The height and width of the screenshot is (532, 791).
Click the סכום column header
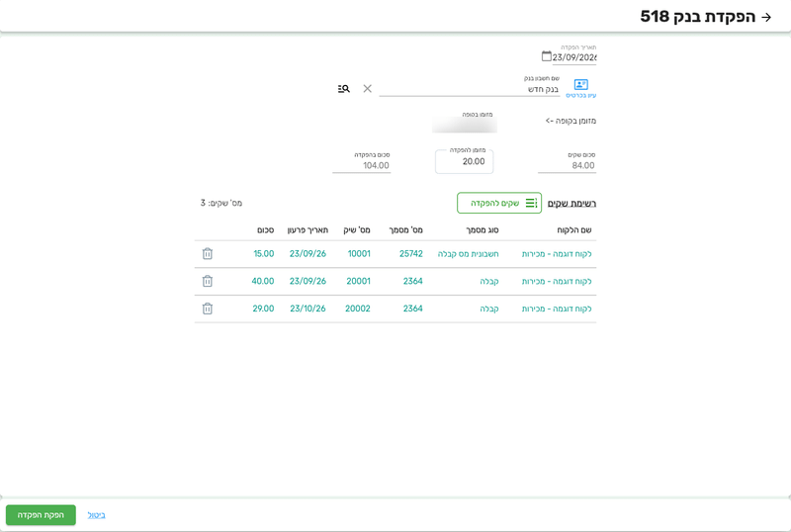point(265,229)
